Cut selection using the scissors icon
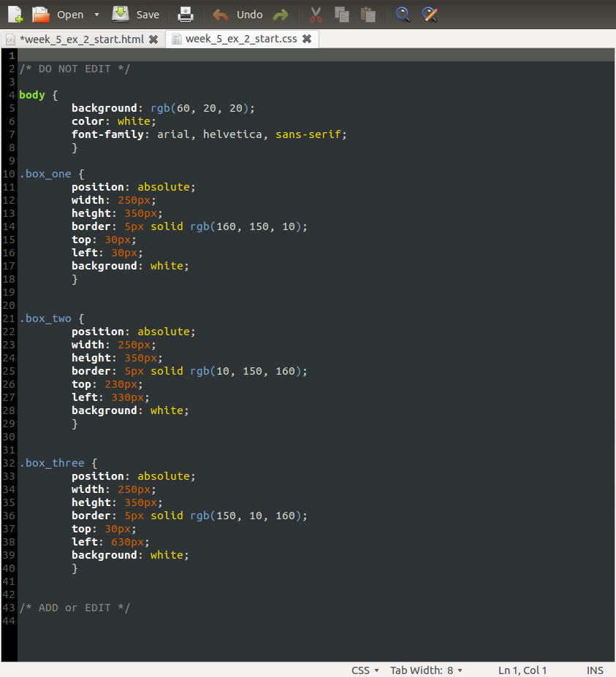The width and height of the screenshot is (616, 677). (x=316, y=14)
